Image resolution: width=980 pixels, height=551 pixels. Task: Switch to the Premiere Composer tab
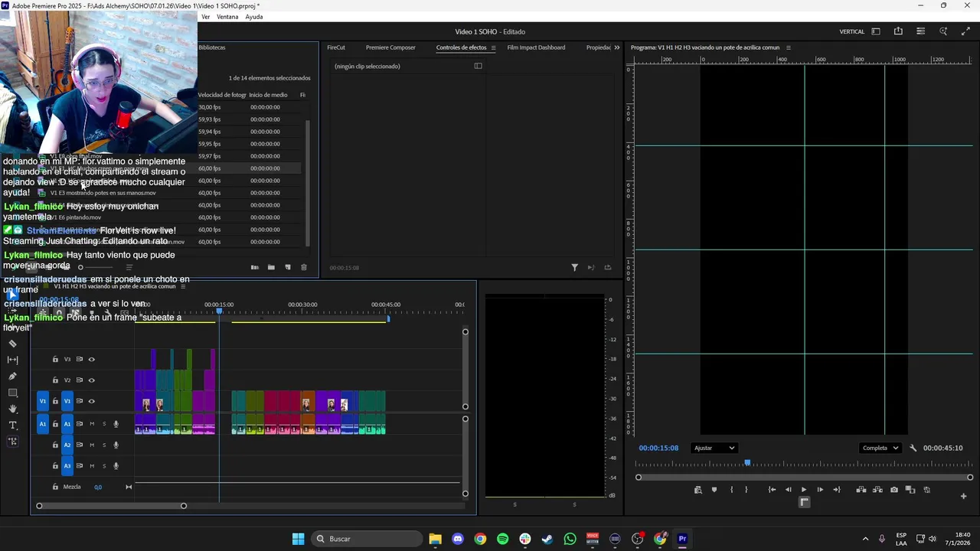pyautogui.click(x=390, y=47)
